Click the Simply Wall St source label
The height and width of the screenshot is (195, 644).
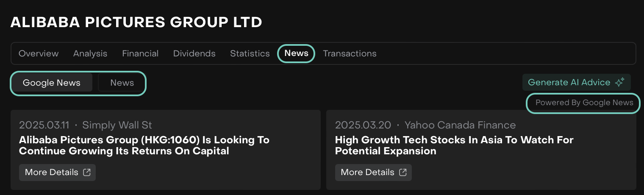coord(117,125)
